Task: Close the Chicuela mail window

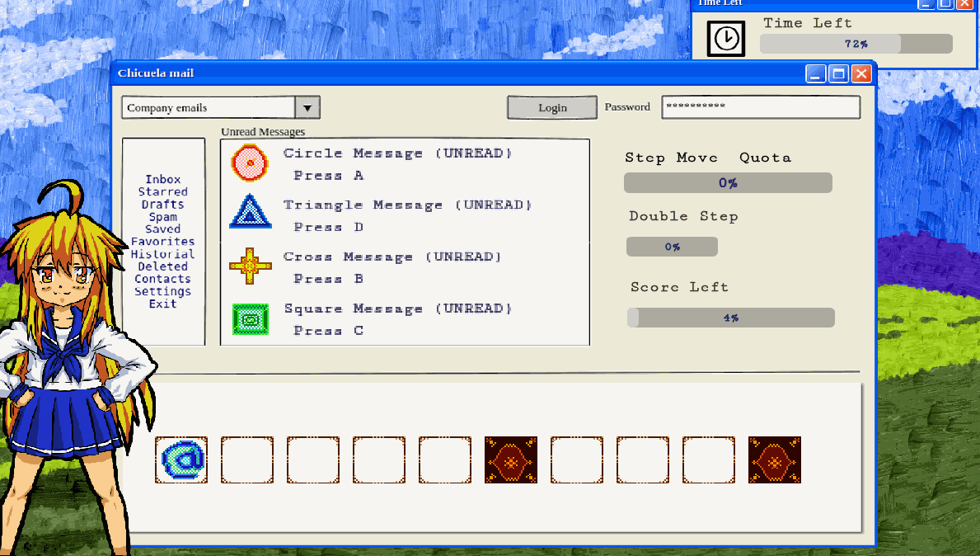Action: coord(861,73)
